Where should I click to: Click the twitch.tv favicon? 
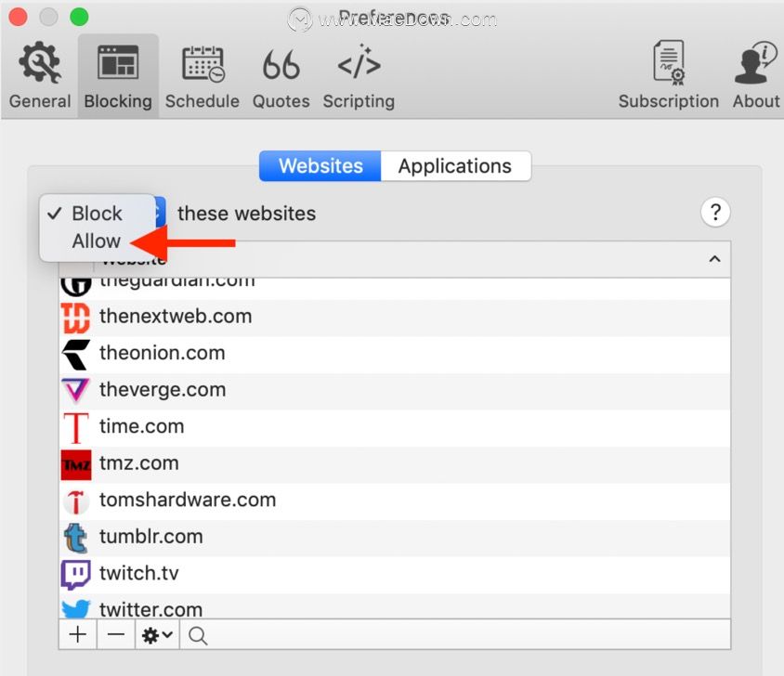[x=76, y=575]
